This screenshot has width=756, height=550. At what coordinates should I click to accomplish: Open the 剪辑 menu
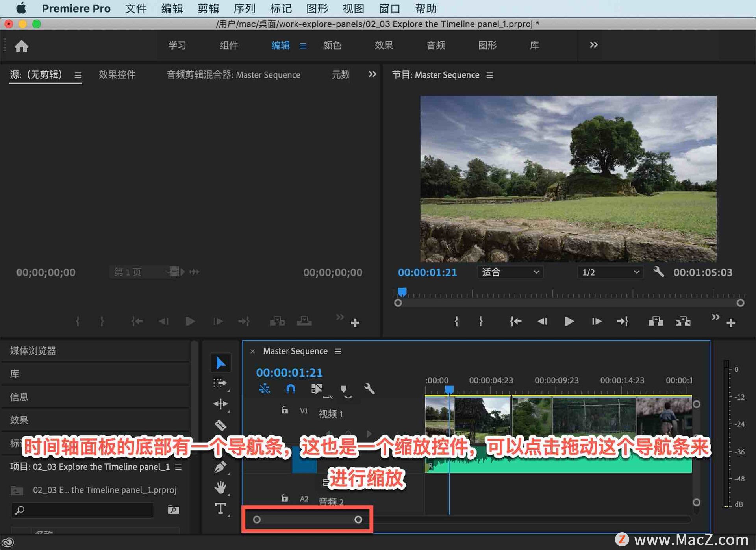pyautogui.click(x=208, y=8)
